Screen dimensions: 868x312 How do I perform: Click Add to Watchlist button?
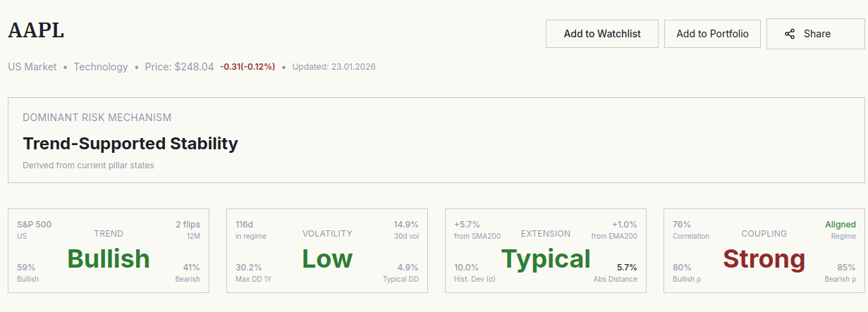tap(601, 34)
